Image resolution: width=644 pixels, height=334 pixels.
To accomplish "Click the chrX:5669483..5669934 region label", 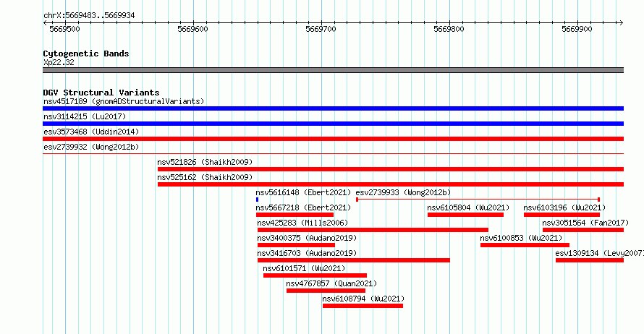I will pos(89,16).
